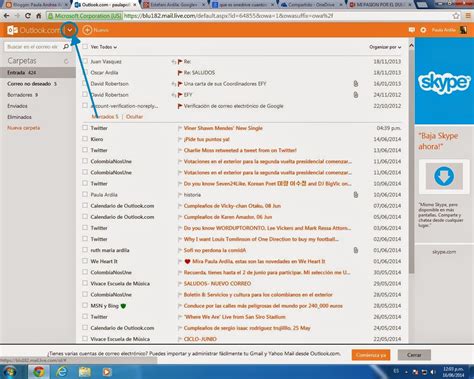
Task: Click the Skype download arrow icon
Action: pos(444,176)
